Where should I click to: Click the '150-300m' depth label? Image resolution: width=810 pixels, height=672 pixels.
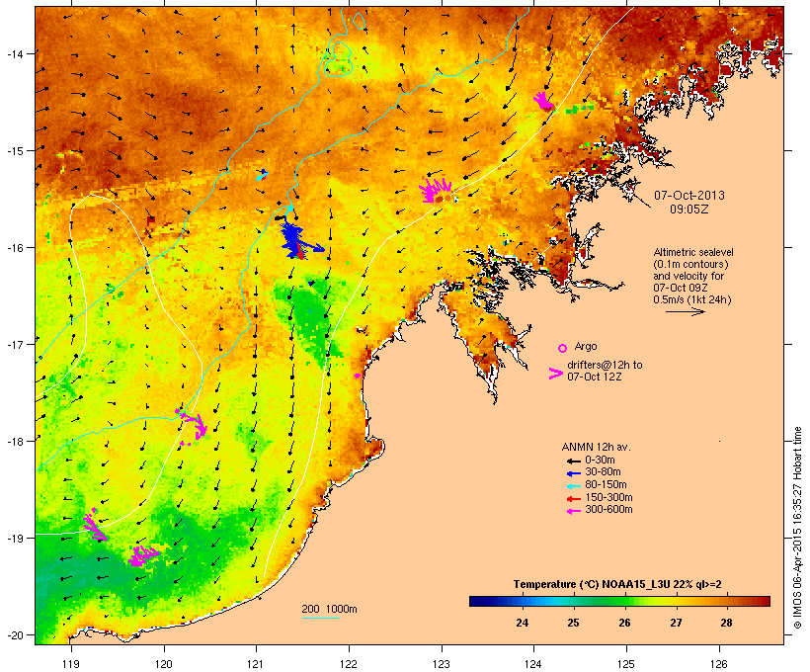point(608,497)
